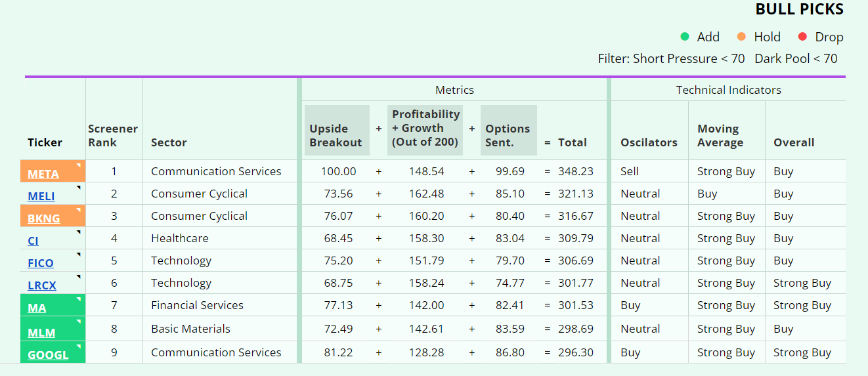Click the red Drop legend dot
This screenshot has width=868, height=376.
[802, 37]
